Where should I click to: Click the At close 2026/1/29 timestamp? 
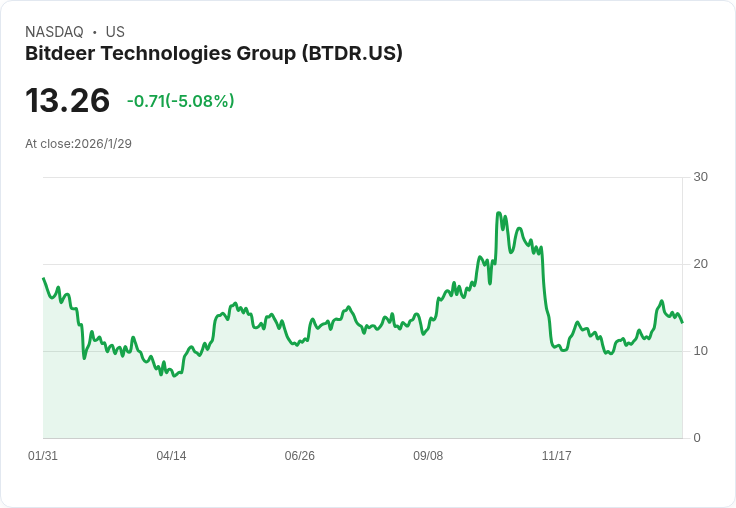coord(78,144)
